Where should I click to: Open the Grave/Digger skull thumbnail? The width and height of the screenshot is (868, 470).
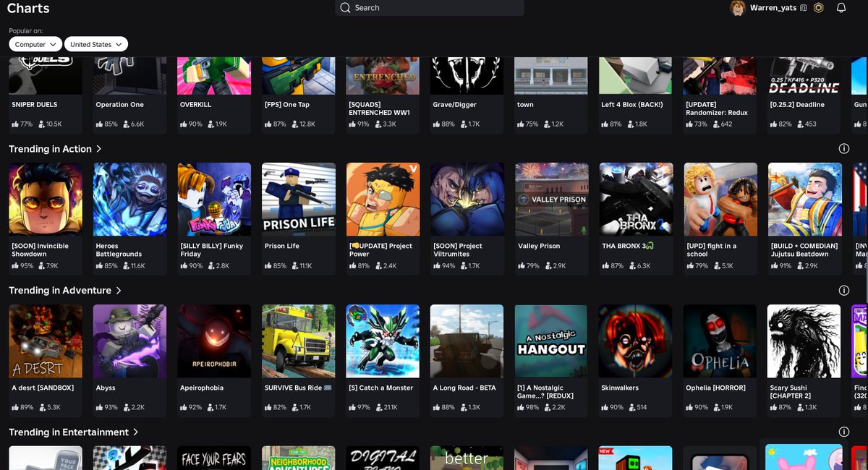(x=467, y=75)
